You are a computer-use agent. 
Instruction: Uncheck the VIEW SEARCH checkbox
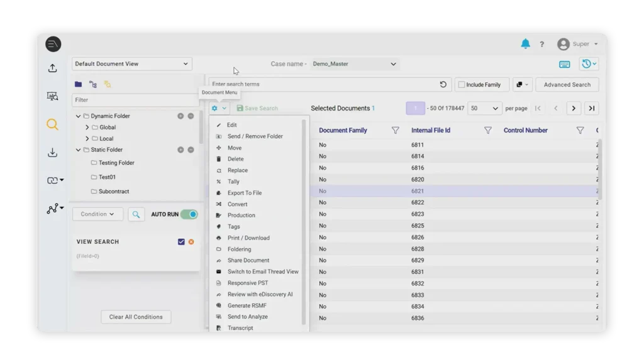(181, 241)
